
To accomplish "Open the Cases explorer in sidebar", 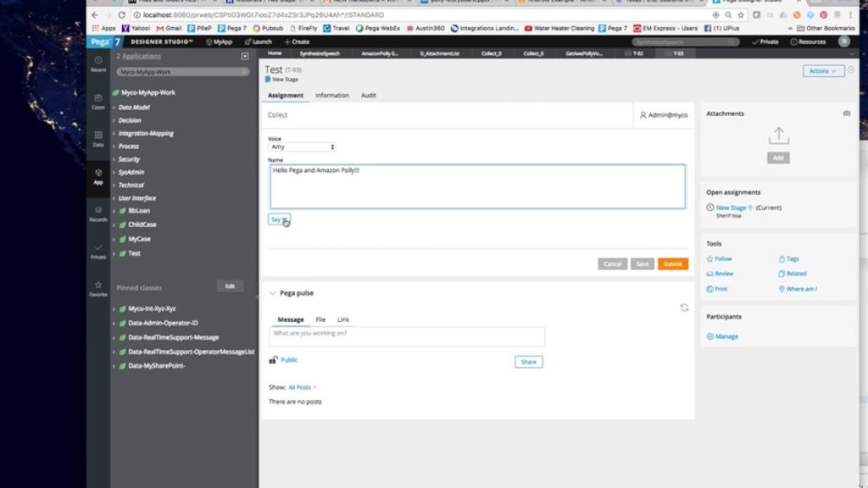I will (x=98, y=100).
